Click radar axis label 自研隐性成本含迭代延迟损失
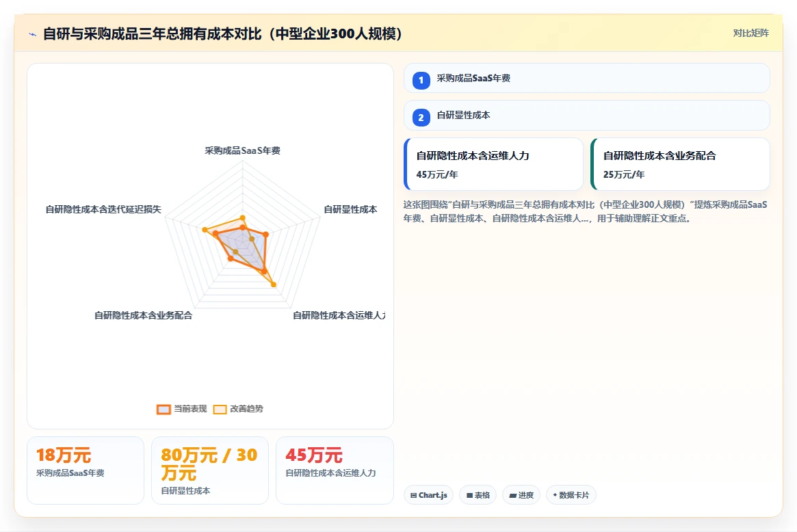Image resolution: width=797 pixels, height=532 pixels. tap(103, 209)
